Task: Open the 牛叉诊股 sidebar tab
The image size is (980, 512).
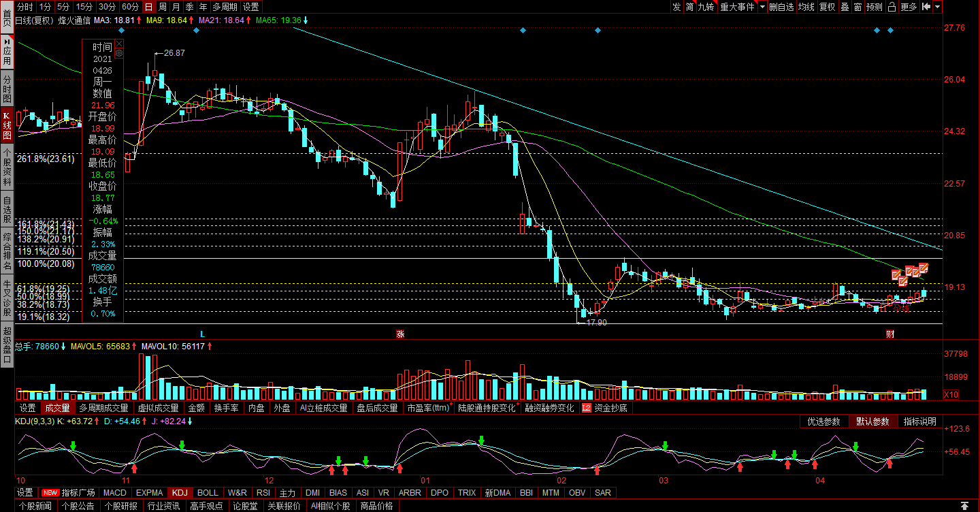Action: click(7, 299)
